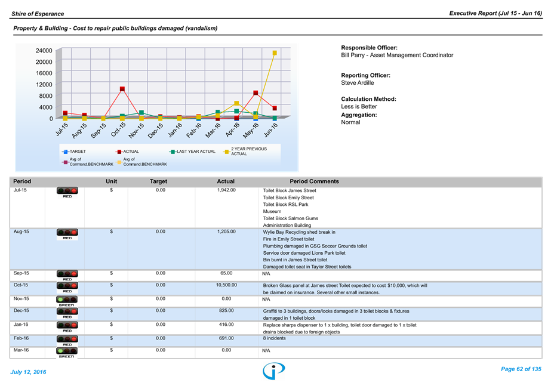Viewport: 554px width, 392px height.
Task: Click the 'July 12, 2016' footer date
Action: (x=28, y=372)
